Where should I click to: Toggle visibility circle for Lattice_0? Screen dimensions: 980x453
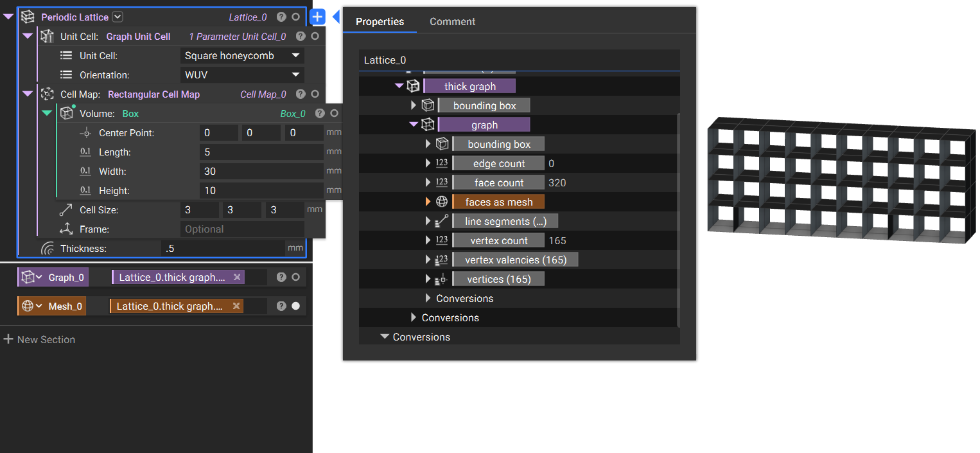click(x=295, y=17)
